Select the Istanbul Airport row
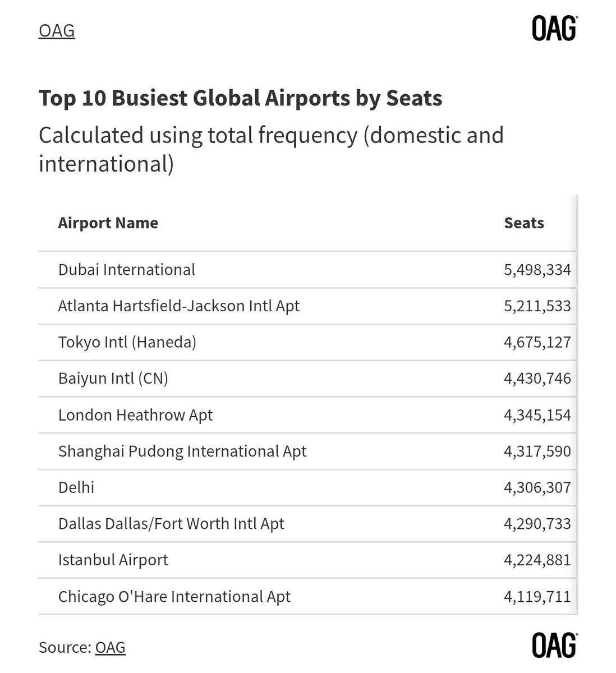616x673 pixels. [x=113, y=560]
